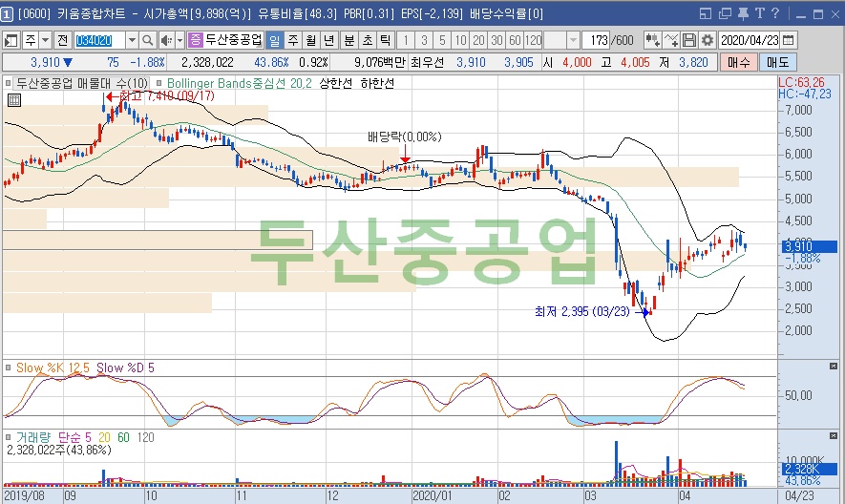Click the Bollinger Bands중심선 20,2 label

240,83
